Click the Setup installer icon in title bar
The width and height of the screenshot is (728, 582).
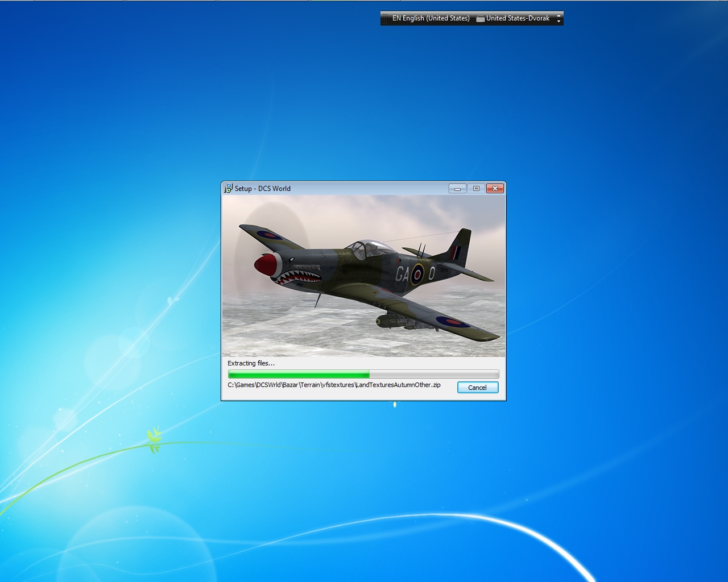(x=228, y=188)
